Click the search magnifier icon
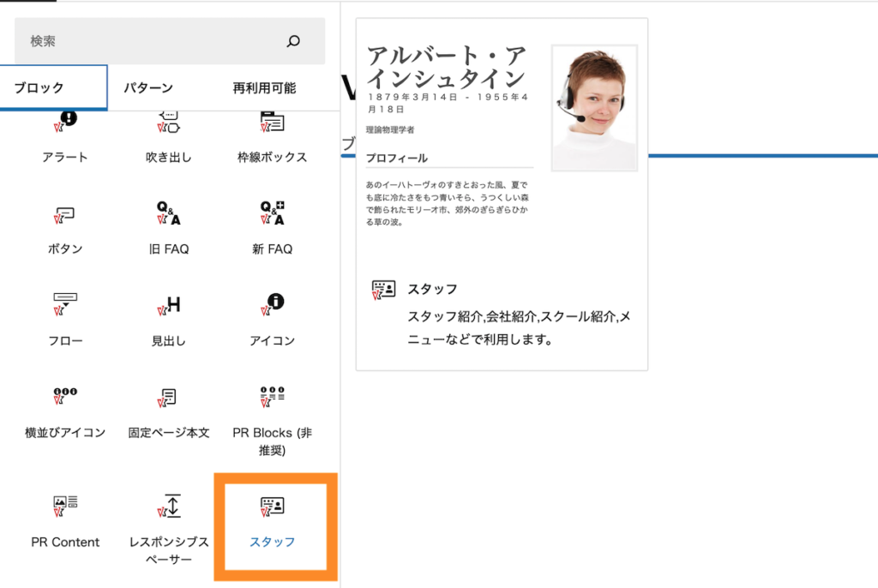 [x=293, y=40]
